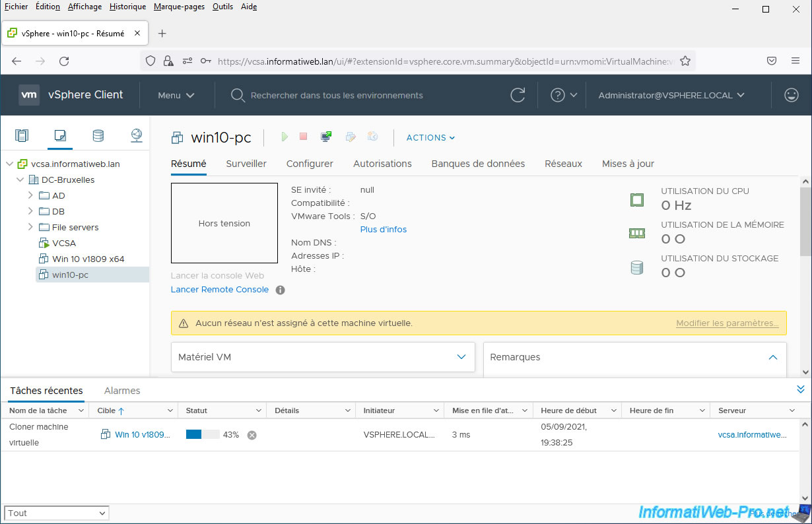This screenshot has width=812, height=524.
Task: Click the vcsa.informatiweb server link in tasks
Action: (753, 435)
